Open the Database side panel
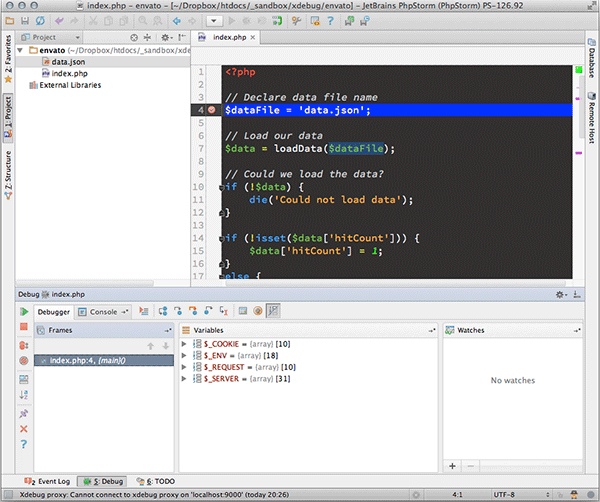600x502 pixels. 592,58
